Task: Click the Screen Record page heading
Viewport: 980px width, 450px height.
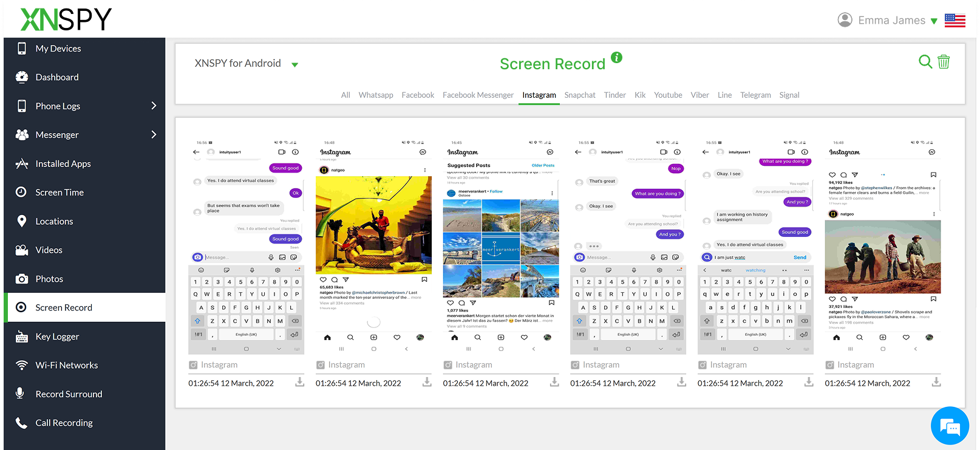Action: pos(553,64)
